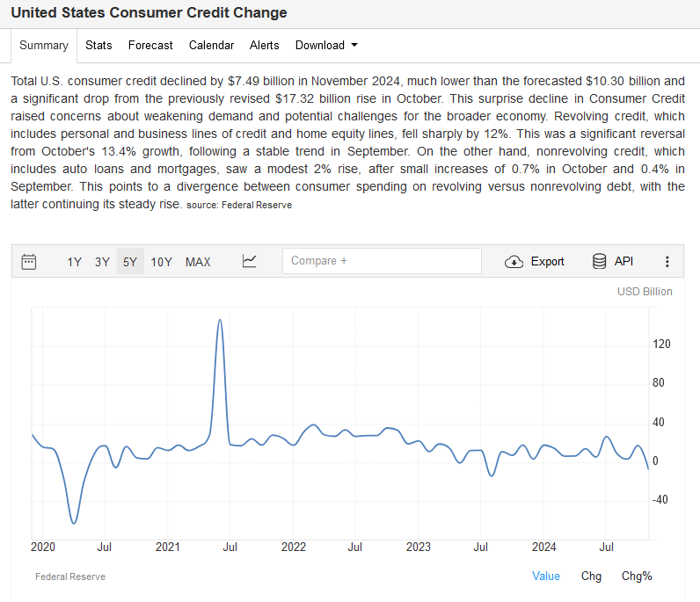Viewport: 700px width, 602px height.
Task: Select the Value display option
Action: click(546, 576)
